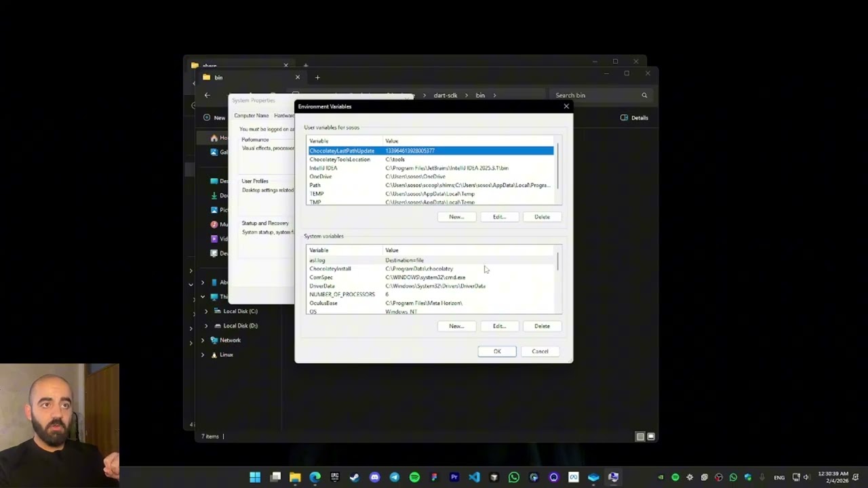Expand Local Disk (C:) in Explorer tree
This screenshot has width=868, height=488.
[206, 311]
